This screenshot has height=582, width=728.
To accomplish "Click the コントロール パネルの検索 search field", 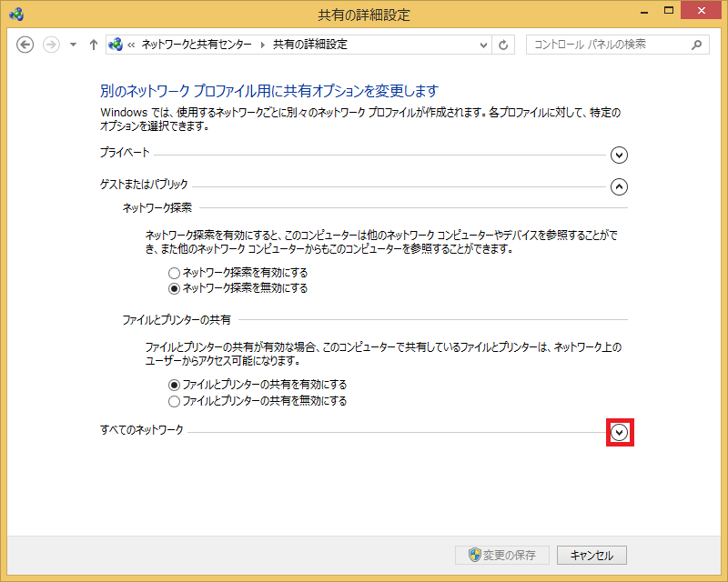I will point(605,45).
